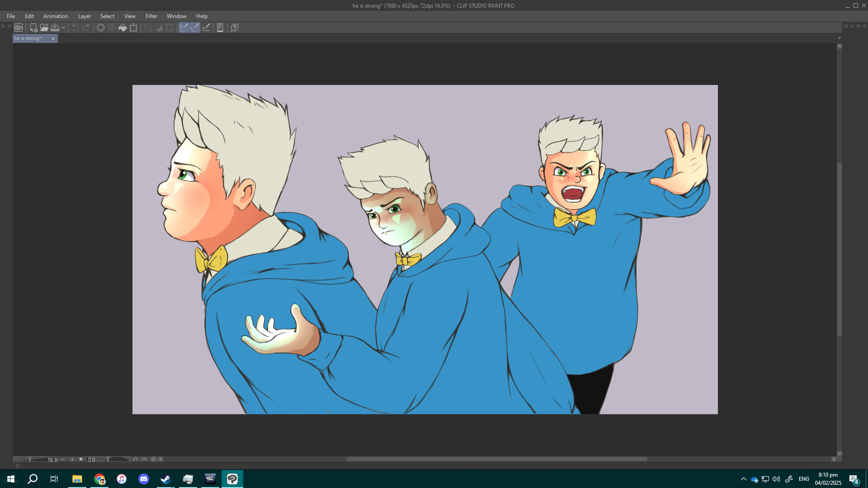
Task: Activate Scale/Rotate transform icon
Action: (133, 28)
